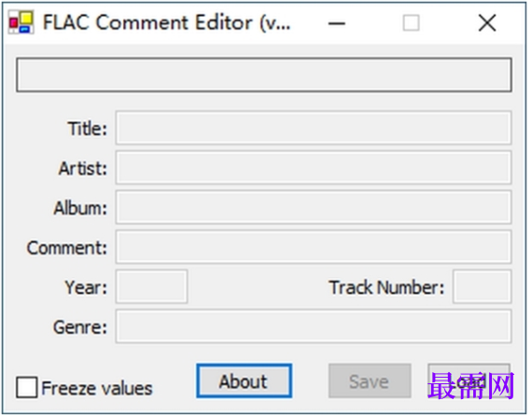Enable the Freeze values checkbox
Viewport: 532px width, 415px height.
click(27, 387)
